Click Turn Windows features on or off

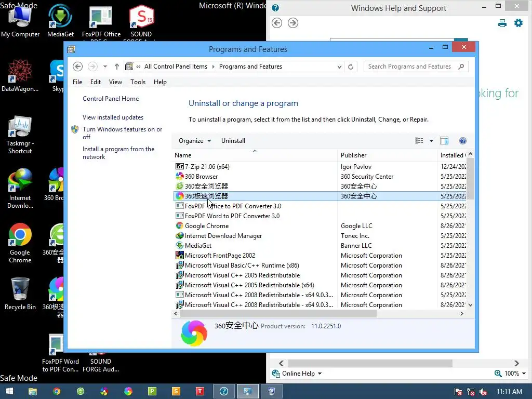(x=122, y=133)
